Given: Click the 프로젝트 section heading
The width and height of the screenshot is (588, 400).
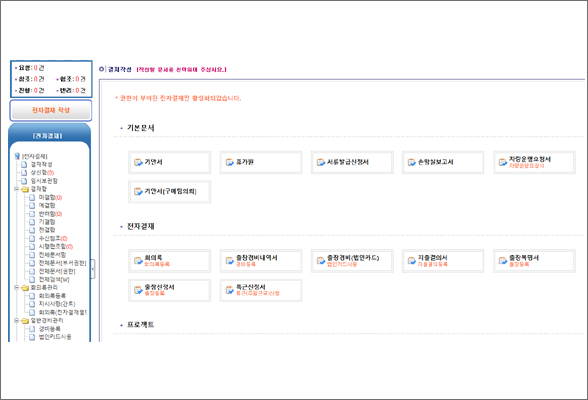Looking at the screenshot, I should tap(141, 325).
